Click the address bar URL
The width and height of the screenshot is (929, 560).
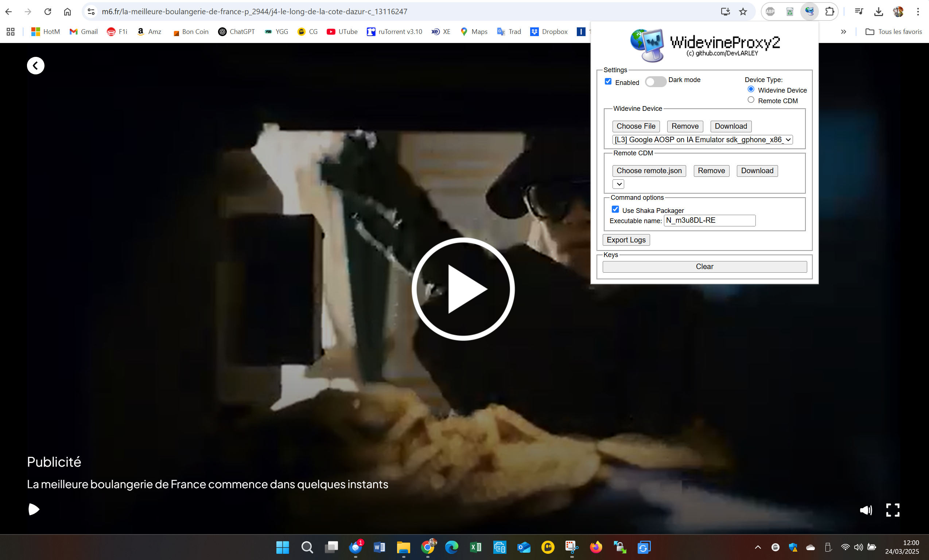pyautogui.click(x=254, y=12)
